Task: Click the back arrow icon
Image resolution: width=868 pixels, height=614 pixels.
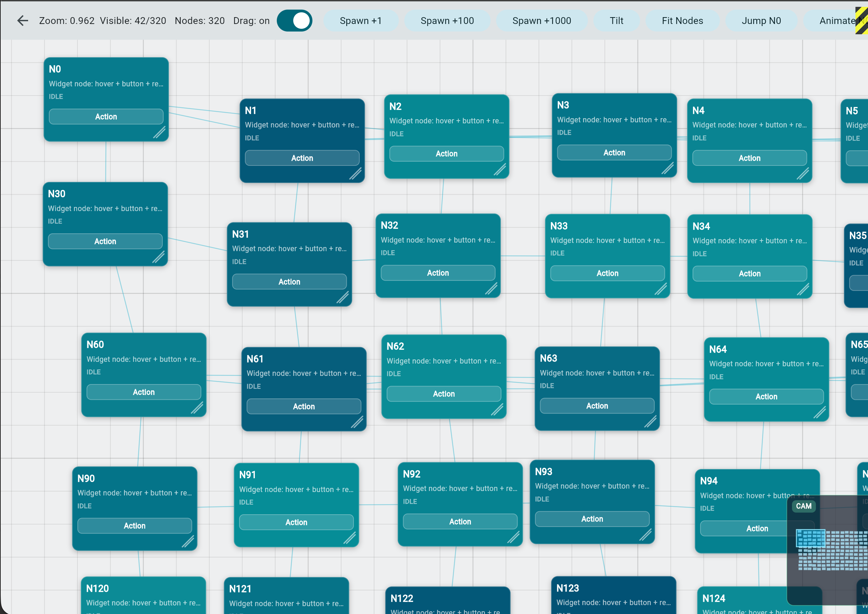Action: point(23,21)
